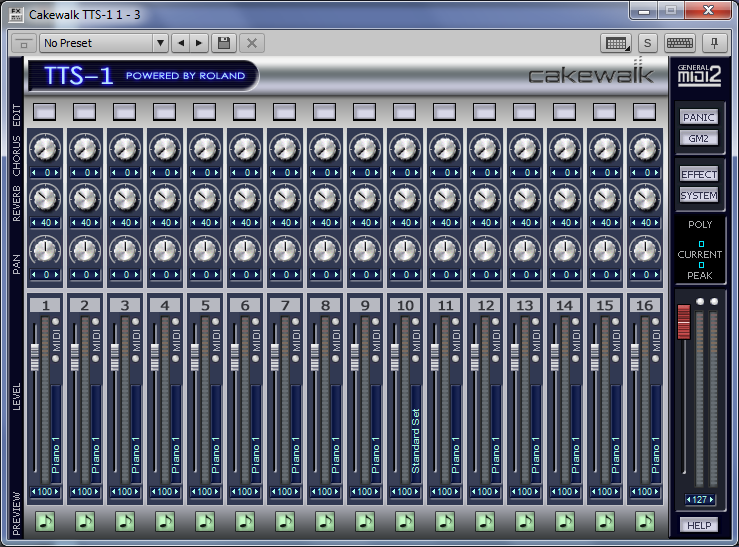
Task: Click the No Preset name field
Action: click(x=97, y=43)
